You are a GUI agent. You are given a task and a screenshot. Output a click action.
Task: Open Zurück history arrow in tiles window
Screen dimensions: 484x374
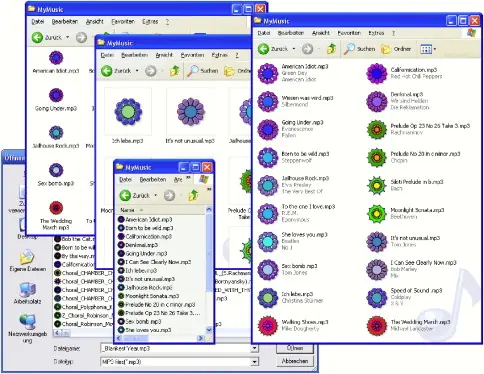294,49
